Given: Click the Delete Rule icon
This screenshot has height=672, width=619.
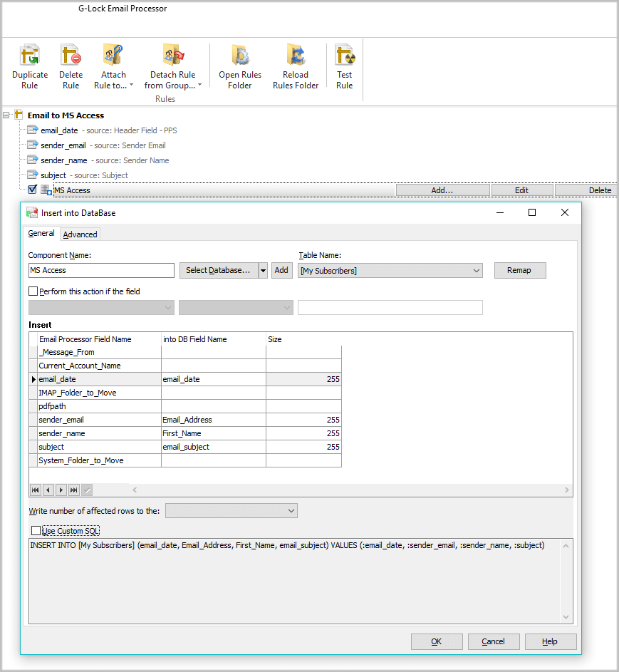Looking at the screenshot, I should (71, 56).
